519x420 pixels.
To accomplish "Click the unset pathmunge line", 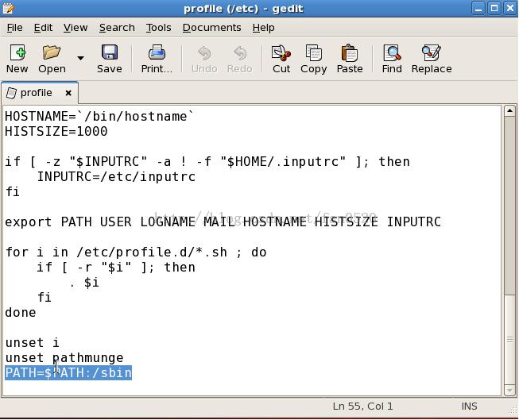I will coord(64,358).
